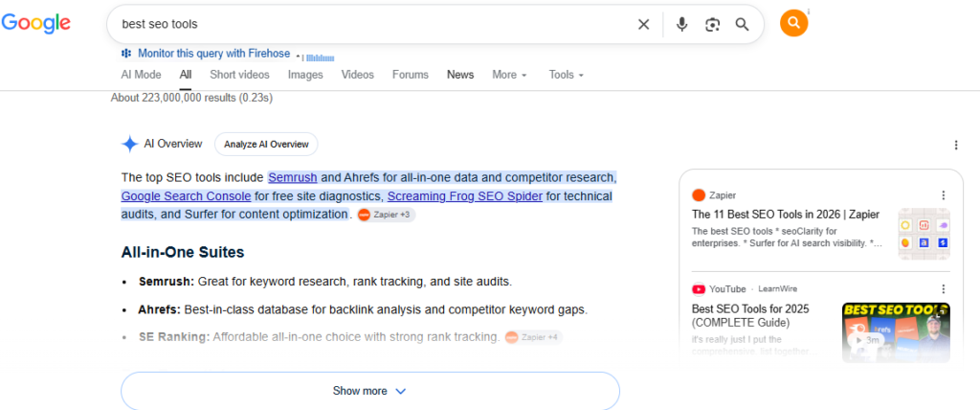
Task: Click the Firehose logo icon
Action: [126, 54]
